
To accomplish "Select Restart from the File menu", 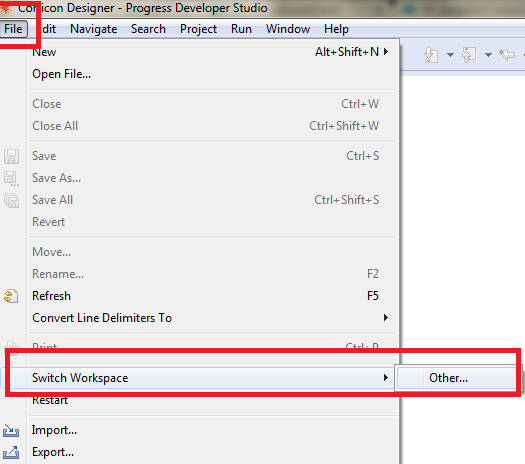I will (213, 400).
